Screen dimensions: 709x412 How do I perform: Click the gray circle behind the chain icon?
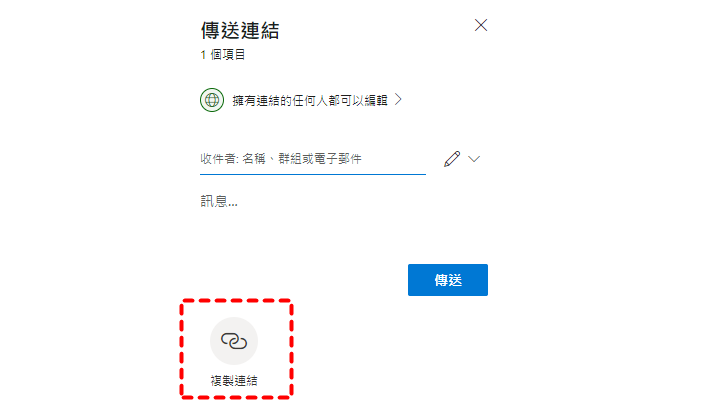coord(234,341)
